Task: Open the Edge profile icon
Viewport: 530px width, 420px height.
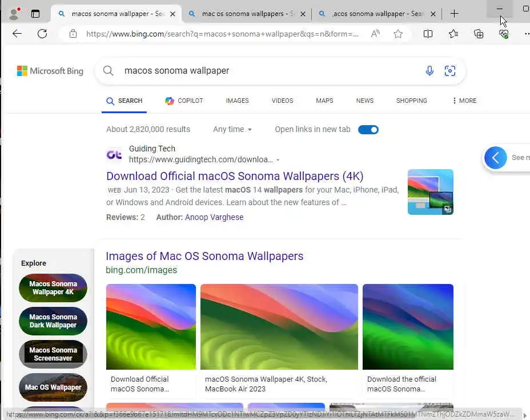Action: (x=14, y=14)
